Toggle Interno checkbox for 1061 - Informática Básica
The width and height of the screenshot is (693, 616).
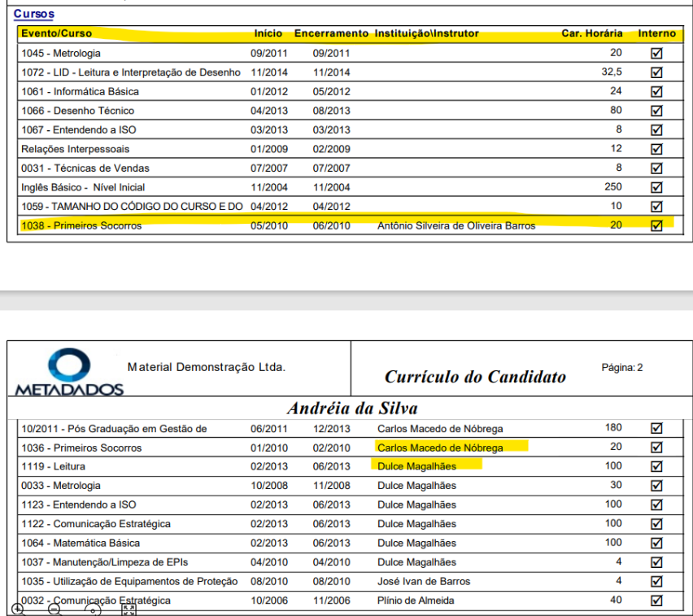pyautogui.click(x=656, y=92)
